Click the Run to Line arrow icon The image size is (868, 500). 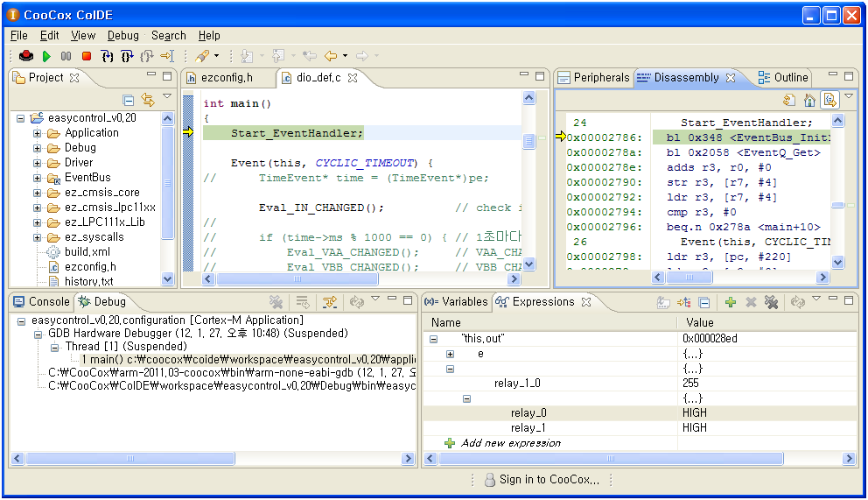[167, 56]
